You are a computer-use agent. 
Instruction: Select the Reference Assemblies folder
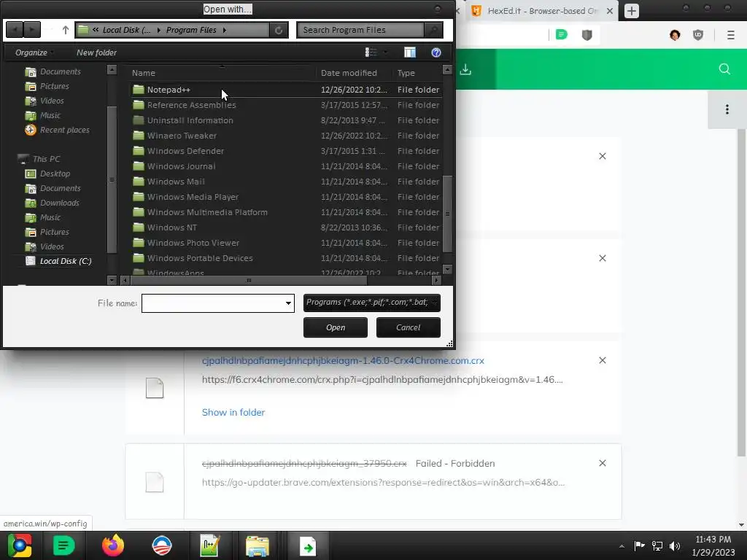tap(286, 105)
